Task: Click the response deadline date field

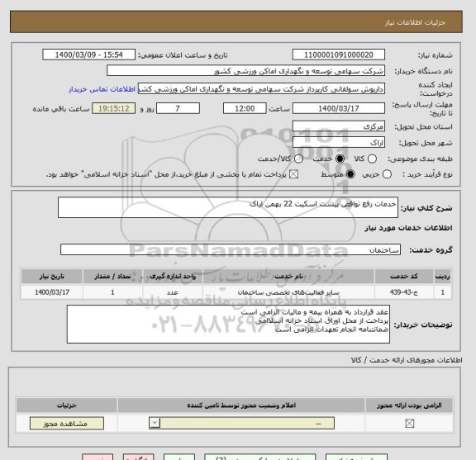Action: [339, 108]
